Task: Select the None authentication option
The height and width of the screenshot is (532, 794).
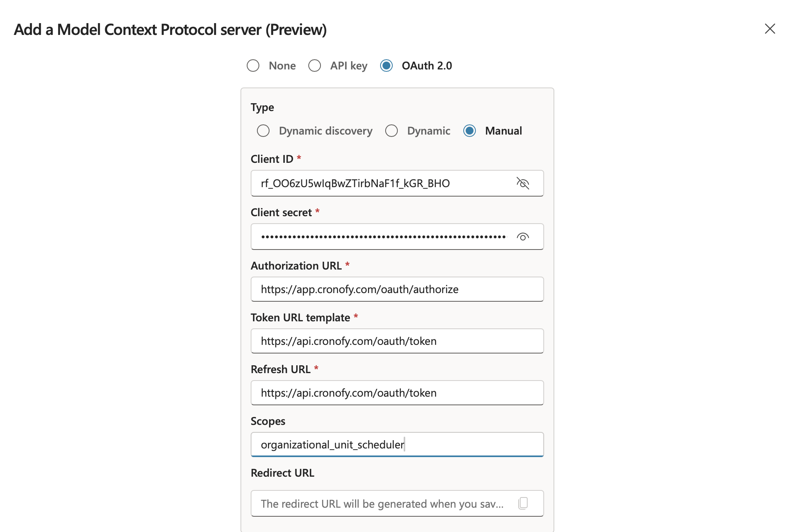Action: tap(253, 66)
